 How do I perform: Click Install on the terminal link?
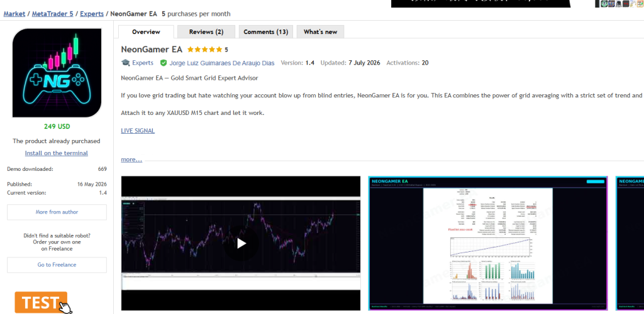tap(56, 153)
